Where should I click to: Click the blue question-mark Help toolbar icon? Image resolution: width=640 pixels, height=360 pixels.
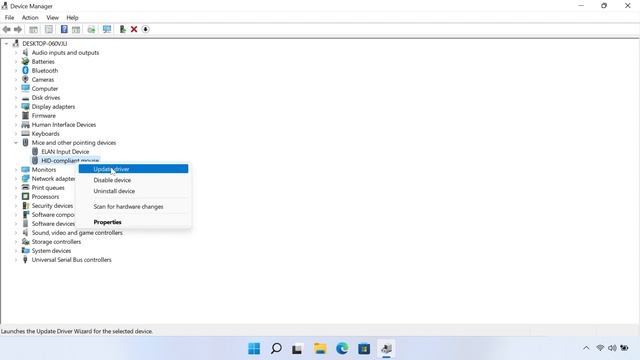point(64,29)
